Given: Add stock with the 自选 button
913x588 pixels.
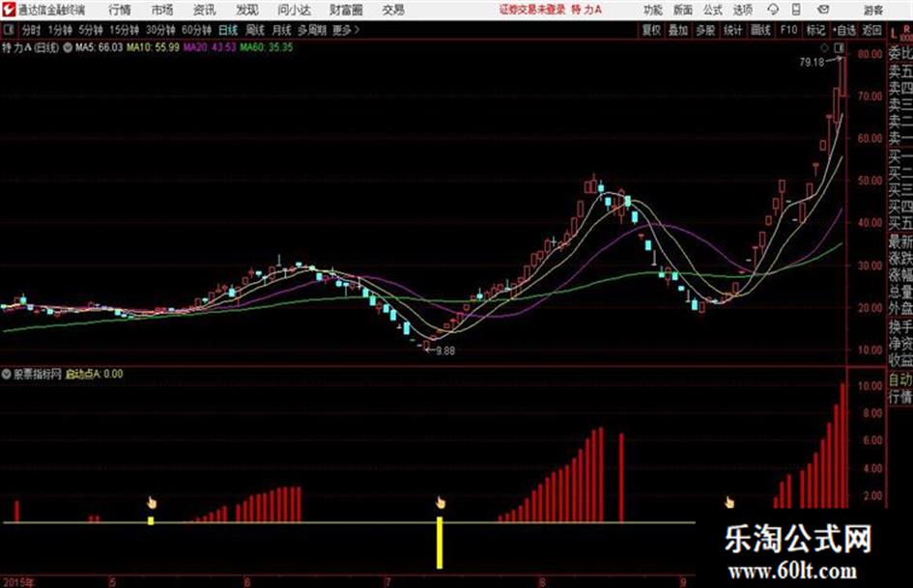Looking at the screenshot, I should [x=844, y=30].
